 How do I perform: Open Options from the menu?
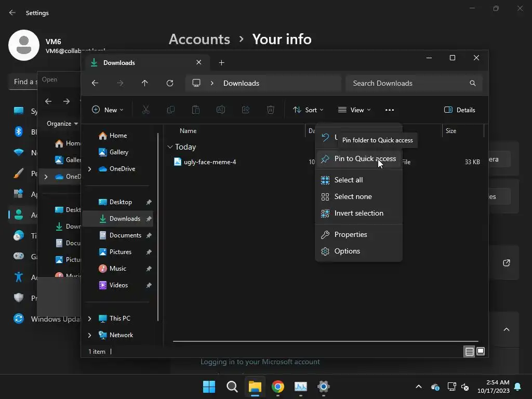click(358, 251)
